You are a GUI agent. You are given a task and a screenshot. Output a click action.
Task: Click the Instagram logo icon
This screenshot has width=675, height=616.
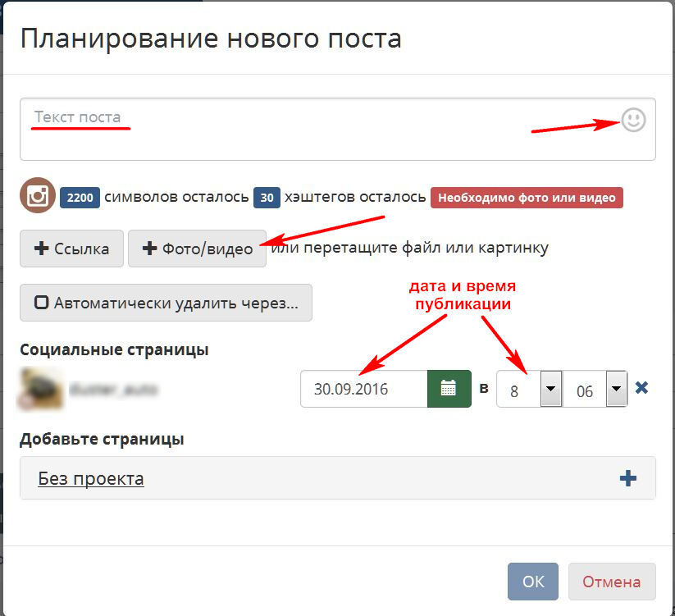click(x=37, y=196)
